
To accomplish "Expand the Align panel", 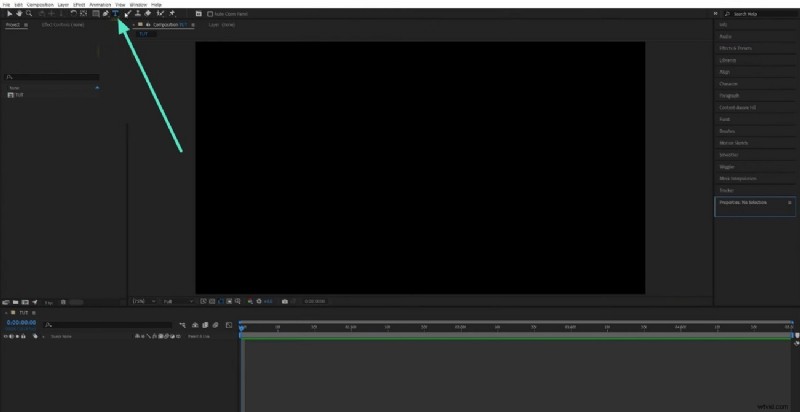I will tap(724, 72).
